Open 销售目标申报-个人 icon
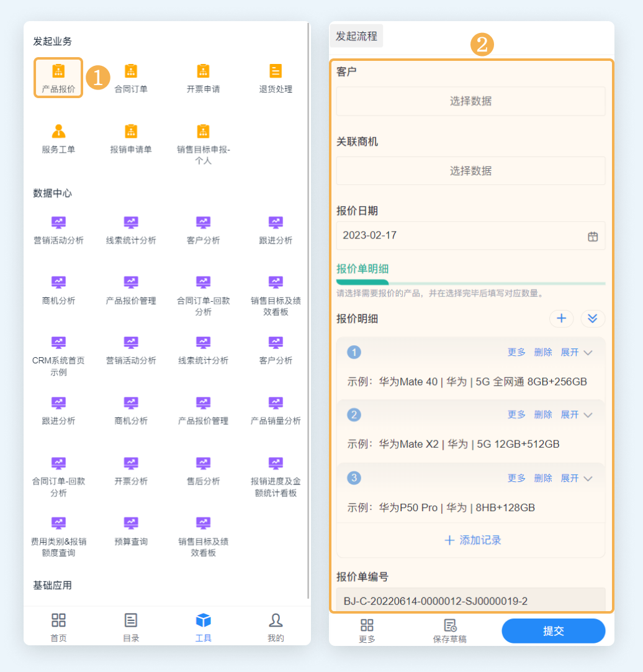 [x=203, y=144]
